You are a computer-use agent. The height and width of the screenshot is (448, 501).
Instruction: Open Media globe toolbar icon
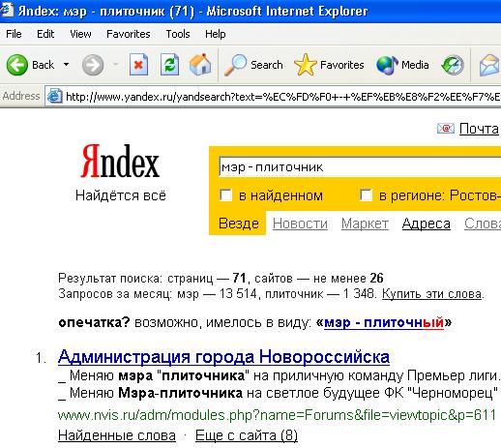point(387,65)
